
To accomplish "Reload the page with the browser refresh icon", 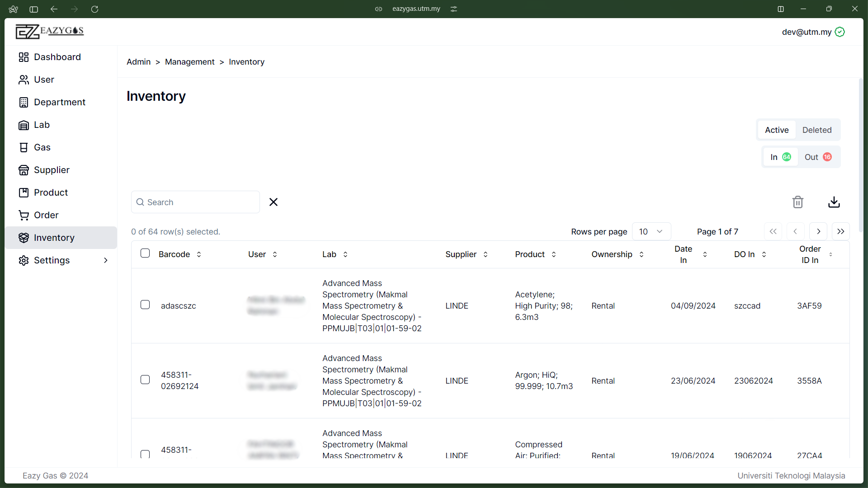I will coord(94,9).
